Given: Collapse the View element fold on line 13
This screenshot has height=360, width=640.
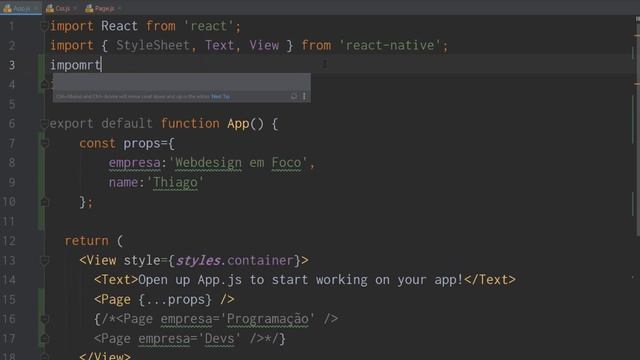Looking at the screenshot, I should (44, 260).
